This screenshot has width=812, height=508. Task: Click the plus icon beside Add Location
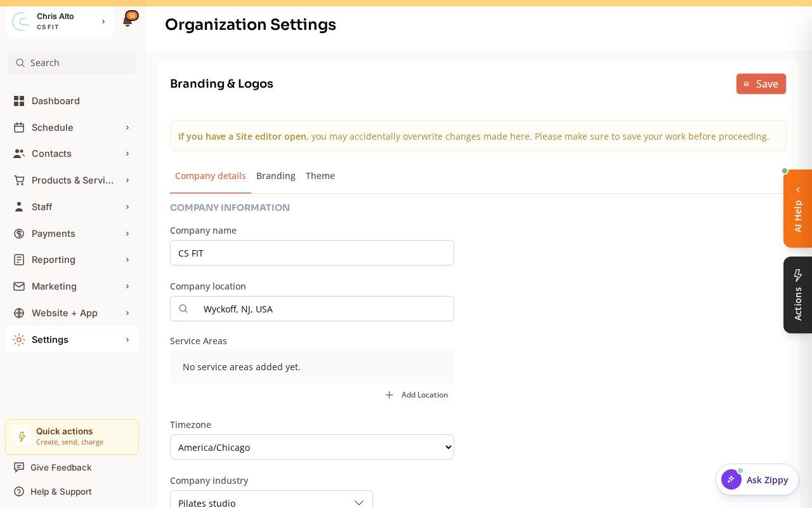(x=390, y=395)
